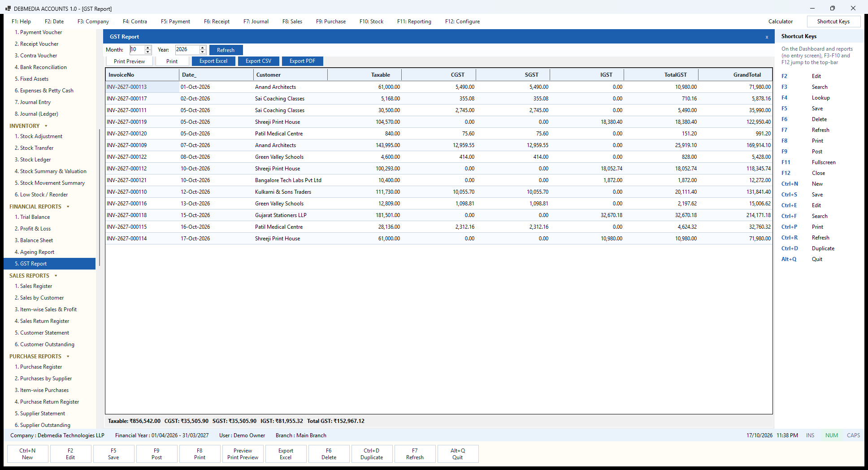
Task: Open the Calculator from the top bar
Action: pos(781,22)
